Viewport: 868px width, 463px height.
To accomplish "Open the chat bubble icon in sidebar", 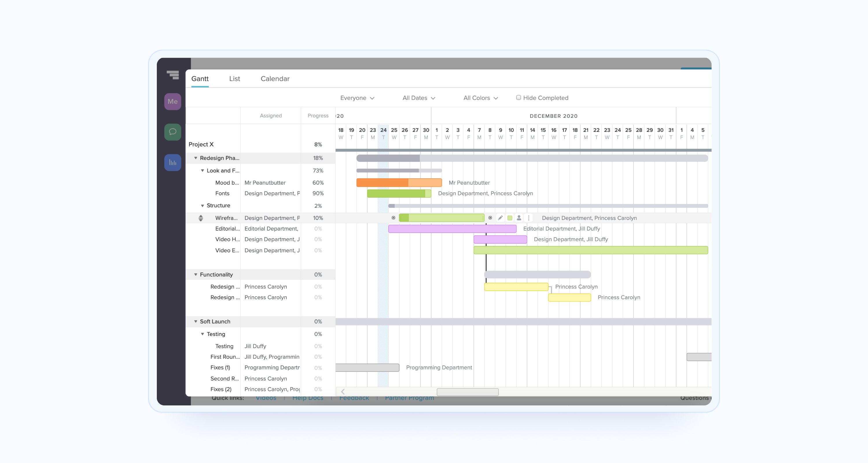I will coord(172,132).
